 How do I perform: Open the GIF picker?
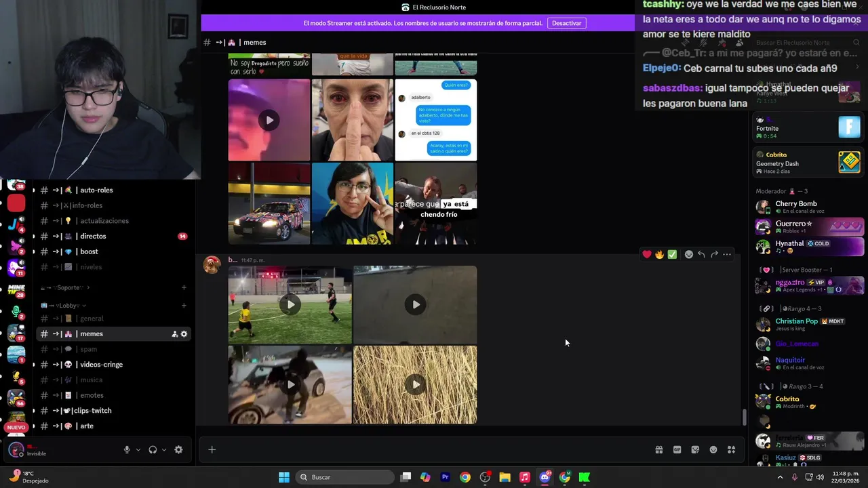[x=677, y=449]
